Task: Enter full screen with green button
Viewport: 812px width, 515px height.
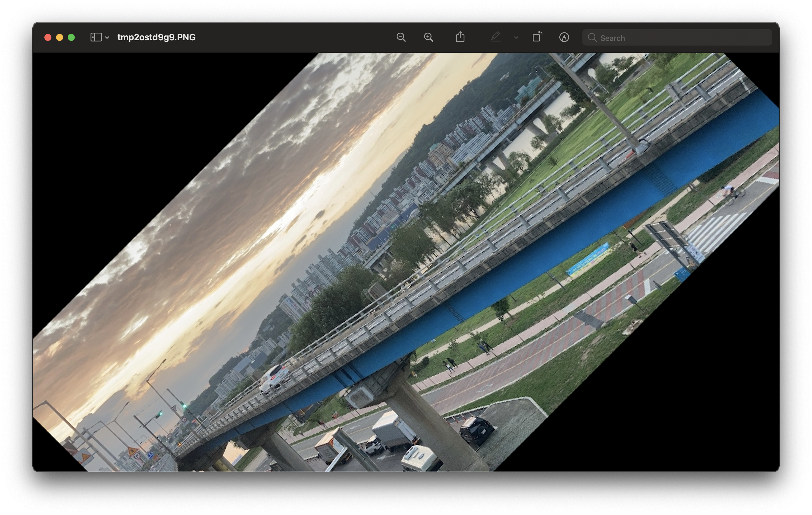Action: click(71, 37)
